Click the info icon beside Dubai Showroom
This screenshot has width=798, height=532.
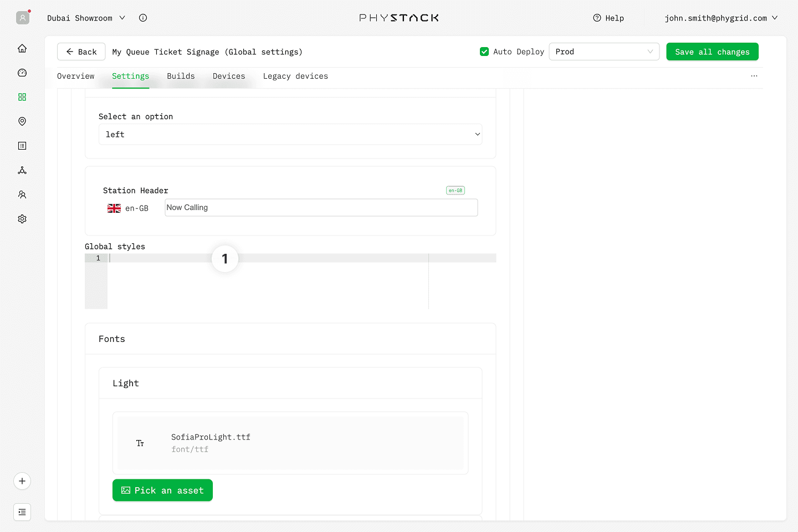click(x=143, y=18)
